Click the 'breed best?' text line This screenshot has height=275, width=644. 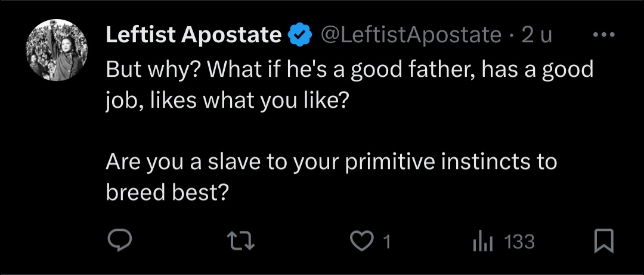coord(167,192)
